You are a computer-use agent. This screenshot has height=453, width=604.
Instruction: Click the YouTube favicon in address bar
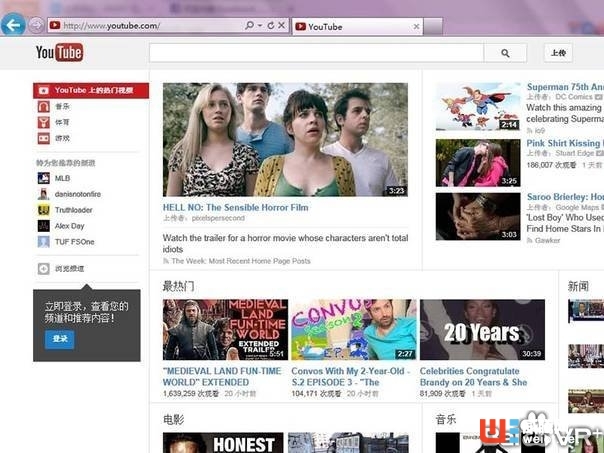55,25
